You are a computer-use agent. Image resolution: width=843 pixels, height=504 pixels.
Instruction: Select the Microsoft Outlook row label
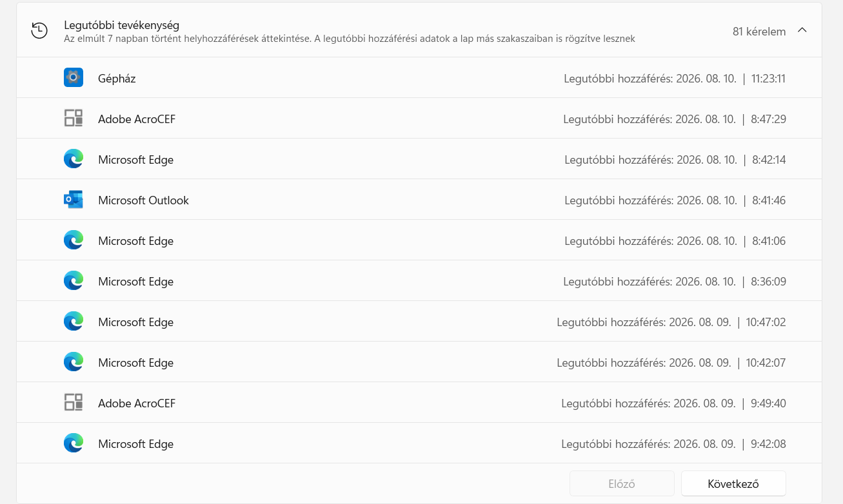pos(143,200)
